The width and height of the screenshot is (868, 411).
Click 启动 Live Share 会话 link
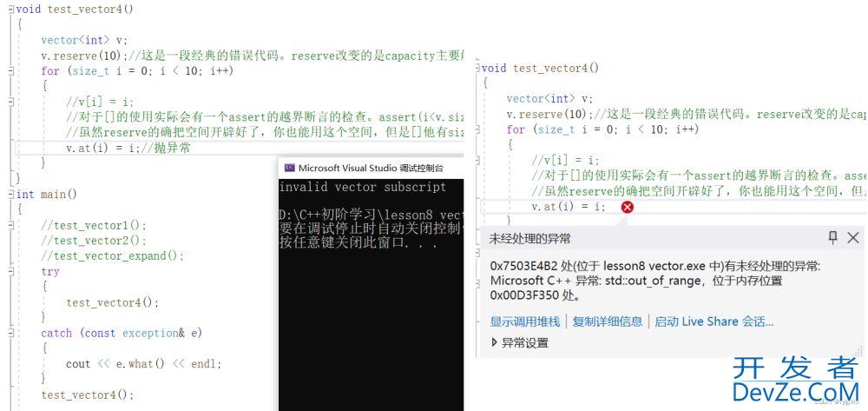coord(713,322)
